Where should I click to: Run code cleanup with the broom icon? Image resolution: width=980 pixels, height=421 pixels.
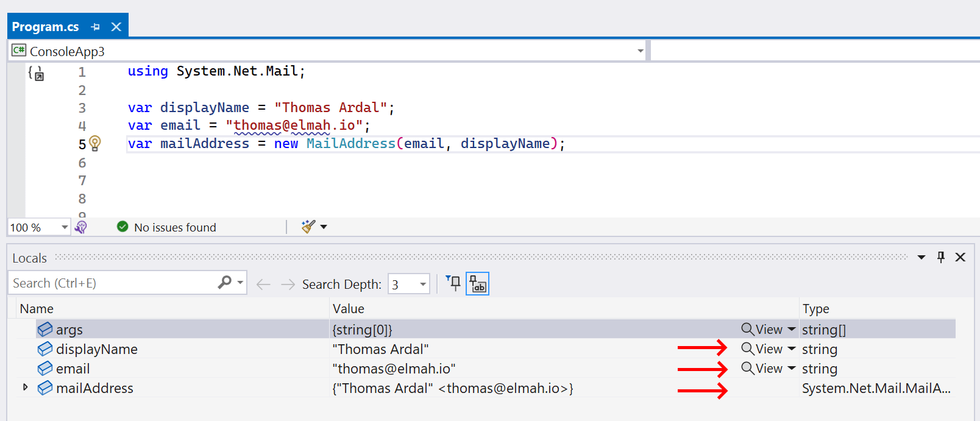308,227
